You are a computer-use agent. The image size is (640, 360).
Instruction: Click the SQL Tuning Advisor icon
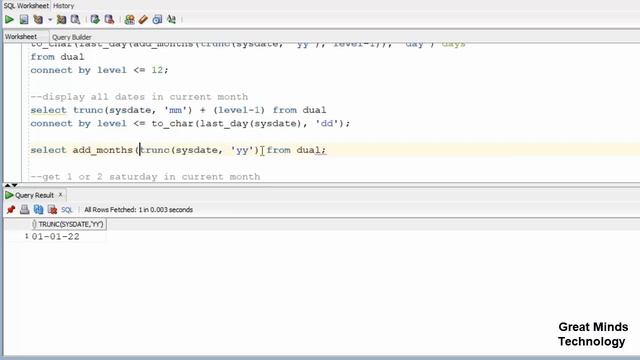click(x=76, y=19)
